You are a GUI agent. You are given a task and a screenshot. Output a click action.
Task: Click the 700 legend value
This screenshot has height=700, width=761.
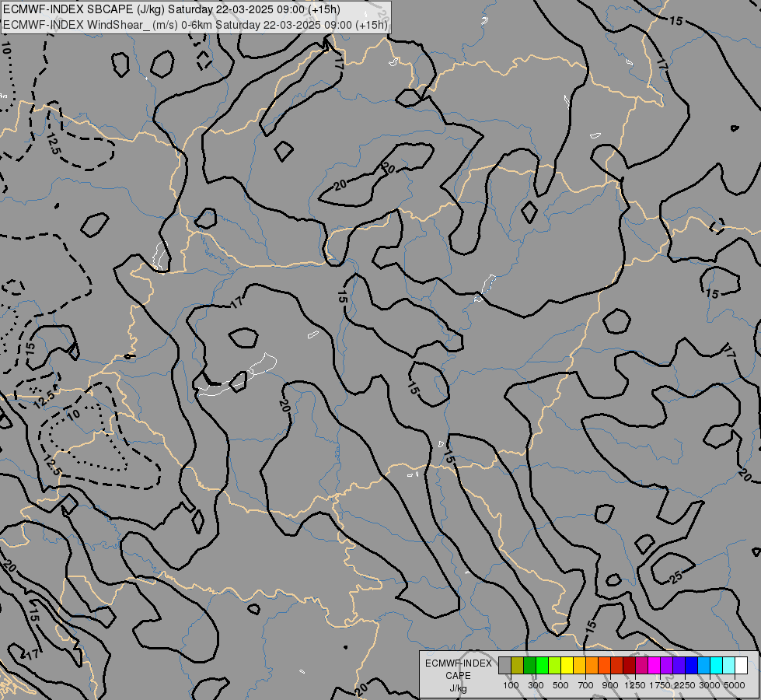click(x=586, y=685)
